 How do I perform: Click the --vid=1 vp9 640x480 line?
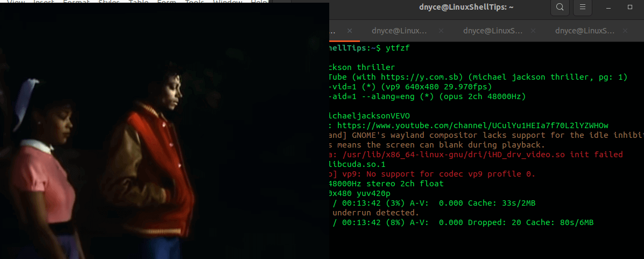(x=411, y=87)
